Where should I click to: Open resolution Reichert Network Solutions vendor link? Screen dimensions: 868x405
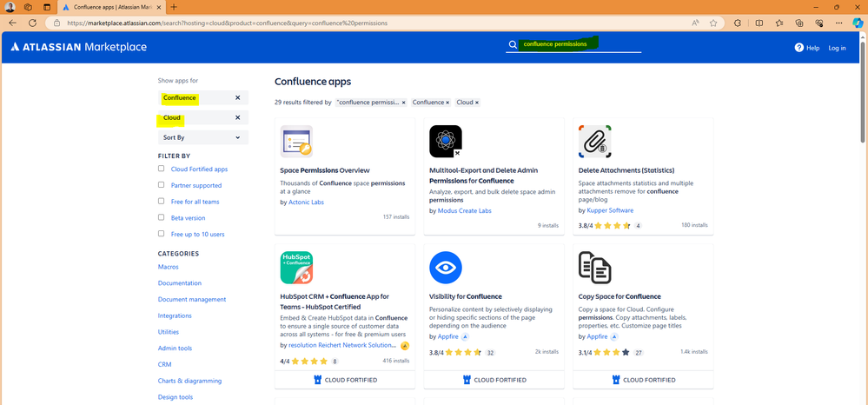coord(342,345)
